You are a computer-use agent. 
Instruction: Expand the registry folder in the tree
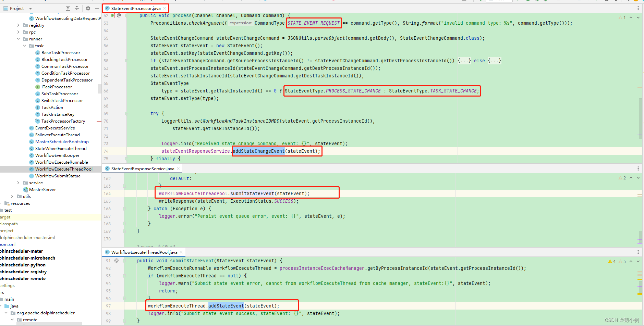click(x=18, y=25)
